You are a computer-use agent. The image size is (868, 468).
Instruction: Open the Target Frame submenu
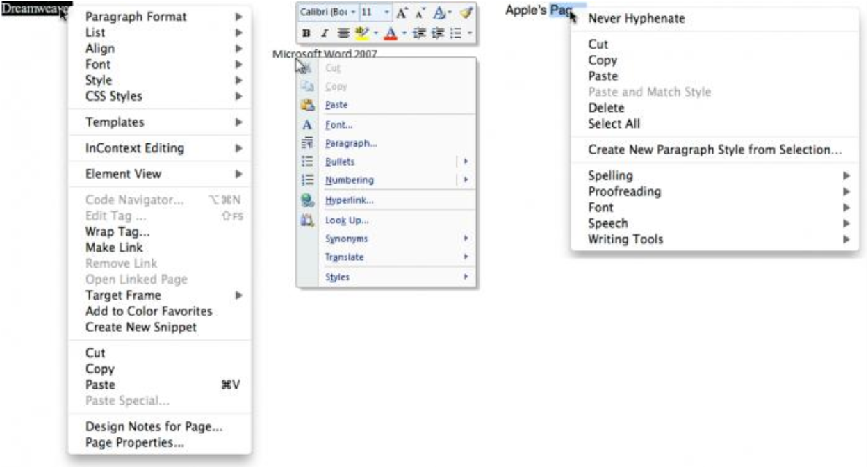(x=160, y=296)
